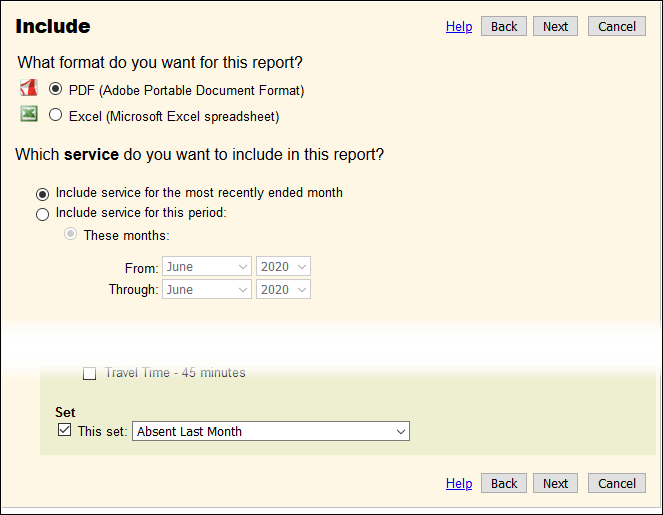
Task: Click the Include heading text
Action: click(x=53, y=26)
